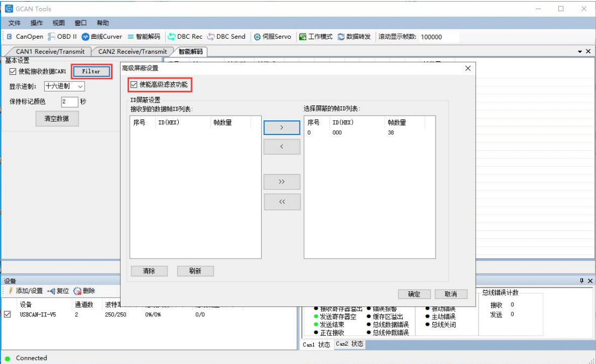596x364 pixels.
Task: Open the 曲线Curver chart tool
Action: (102, 37)
